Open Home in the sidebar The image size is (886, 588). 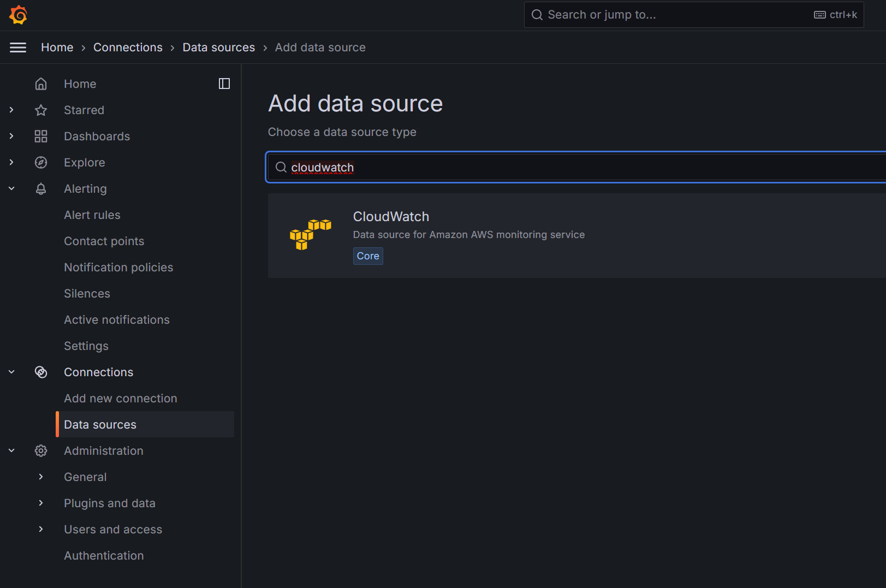tap(80, 84)
